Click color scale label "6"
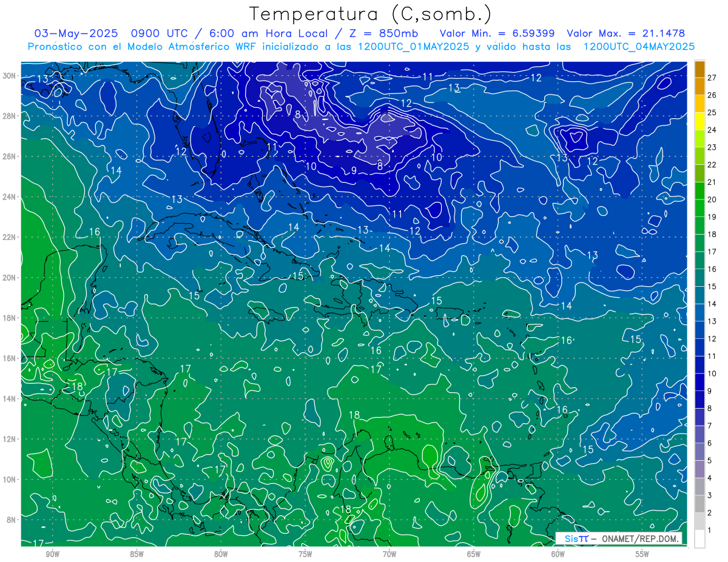The image size is (728, 562). click(x=710, y=443)
